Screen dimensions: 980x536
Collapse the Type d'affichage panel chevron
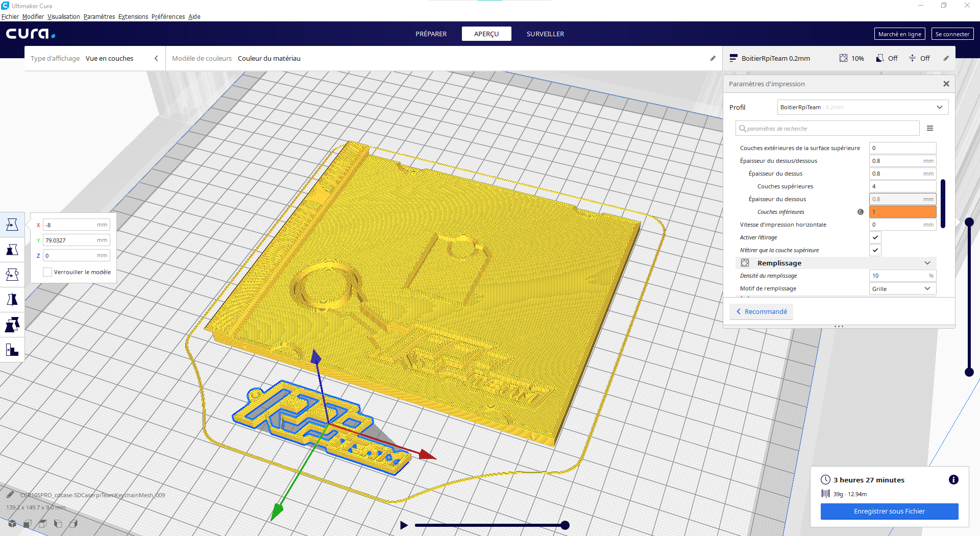point(156,58)
